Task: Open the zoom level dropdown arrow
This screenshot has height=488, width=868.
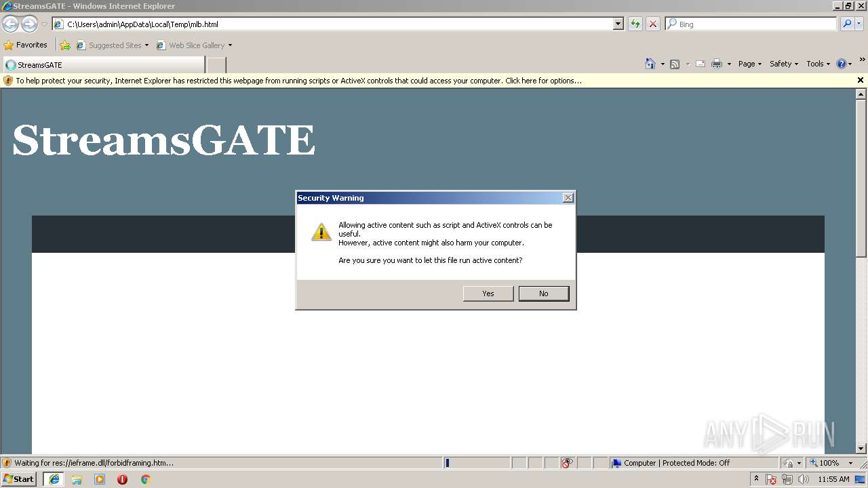Action: (850, 464)
